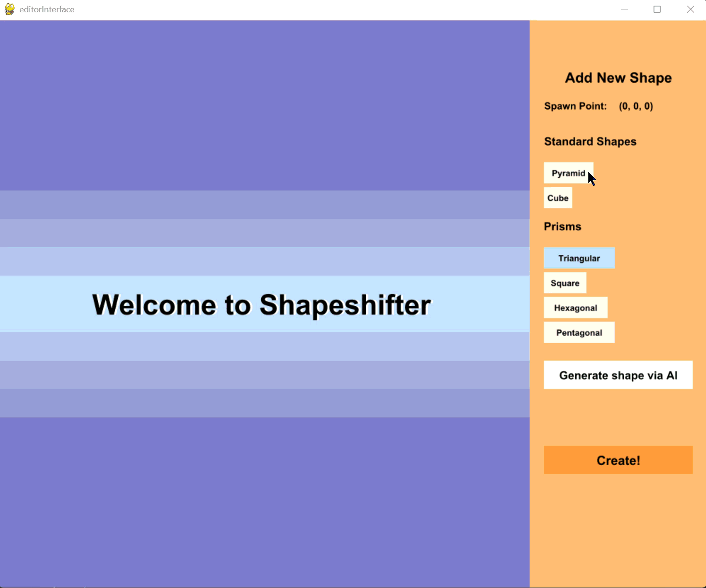
Task: Click the editorInterface window title
Action: [47, 9]
